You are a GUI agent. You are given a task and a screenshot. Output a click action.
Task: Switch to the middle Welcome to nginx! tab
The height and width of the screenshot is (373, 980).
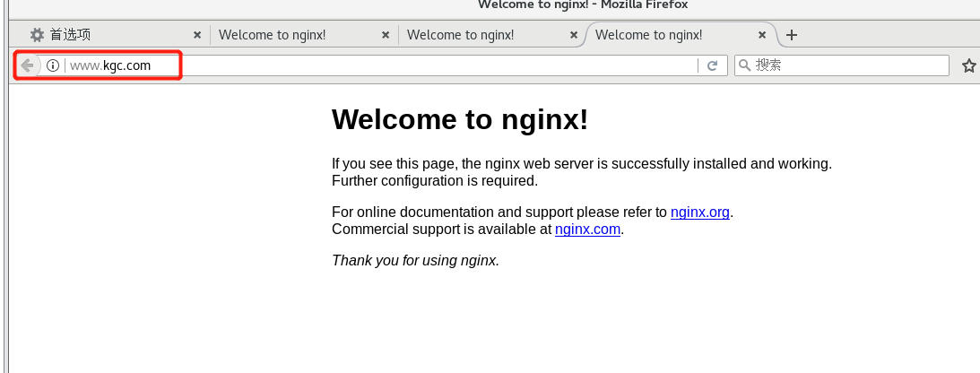click(492, 35)
